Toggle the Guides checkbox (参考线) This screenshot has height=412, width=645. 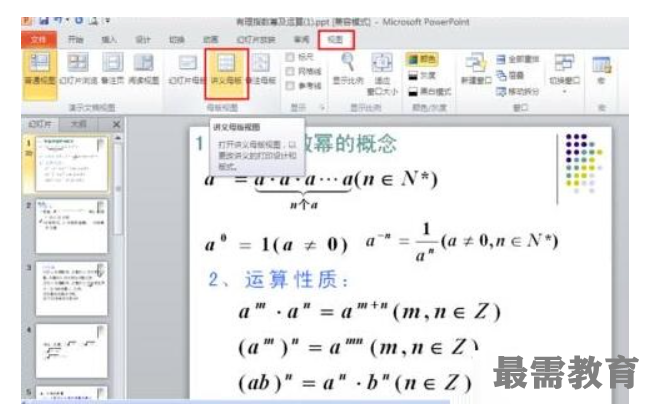(290, 86)
